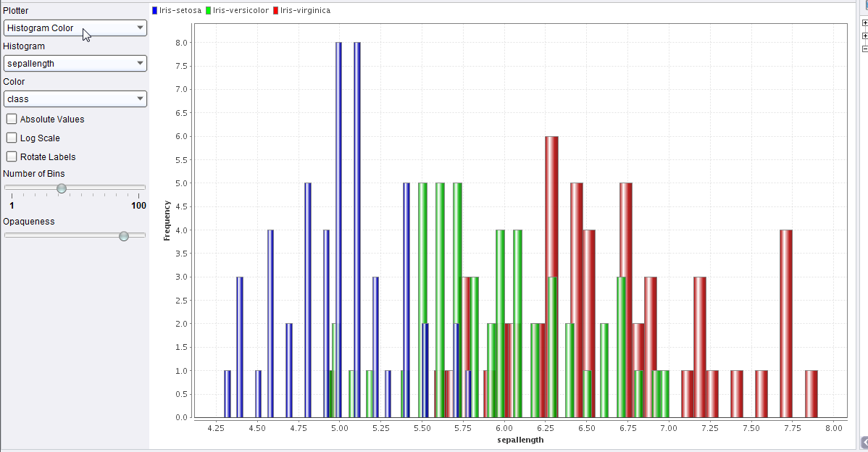Click the Iris-setosa legend label
This screenshot has height=452, width=868.
tap(180, 11)
